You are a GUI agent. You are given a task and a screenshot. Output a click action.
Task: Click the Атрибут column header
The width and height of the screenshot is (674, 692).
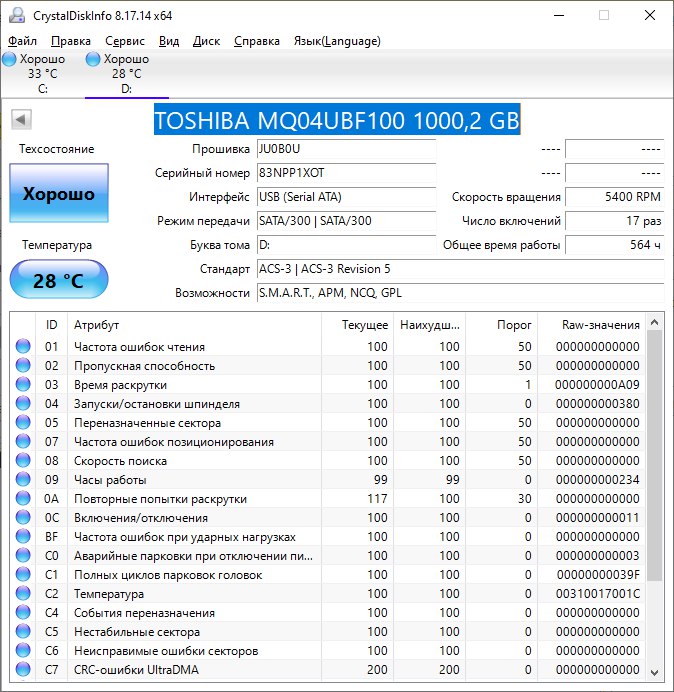pyautogui.click(x=194, y=325)
